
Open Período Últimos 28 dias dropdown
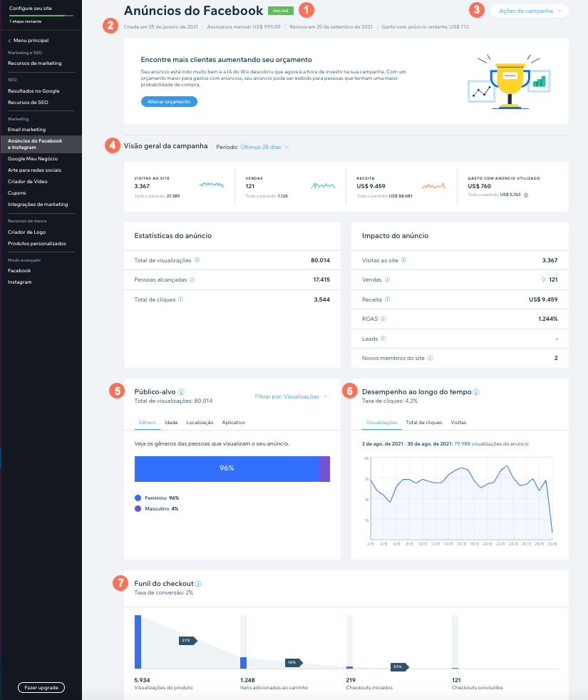tap(264, 147)
